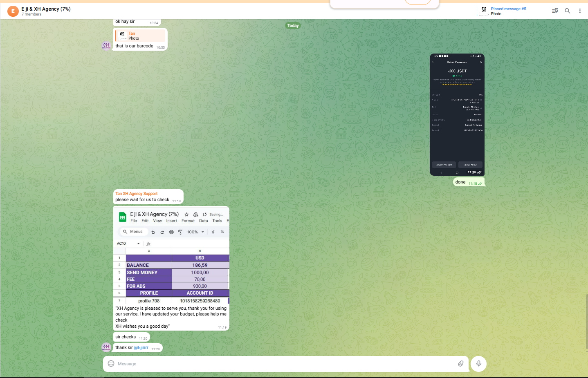Open XH avatar beside 'that is our barcode'

pos(106,45)
